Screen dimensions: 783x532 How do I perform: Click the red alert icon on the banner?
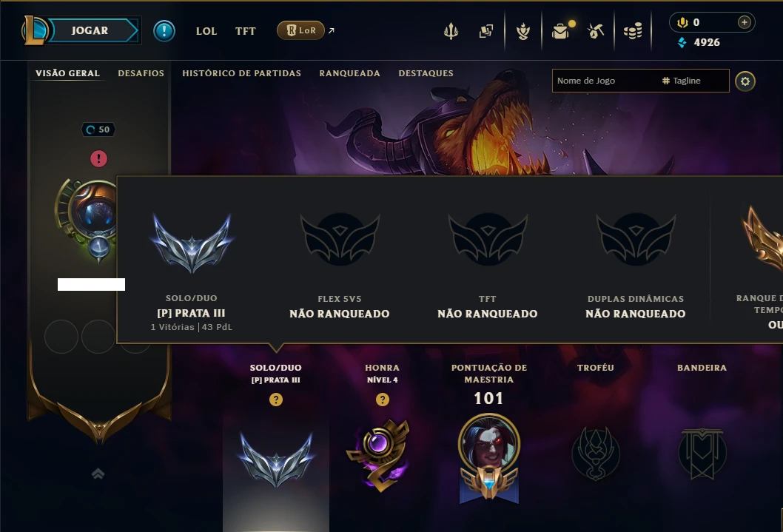coord(99,158)
